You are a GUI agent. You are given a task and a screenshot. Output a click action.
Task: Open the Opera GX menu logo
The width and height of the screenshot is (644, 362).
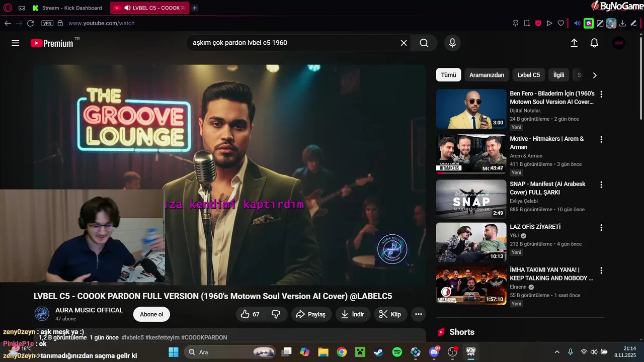click(8, 8)
